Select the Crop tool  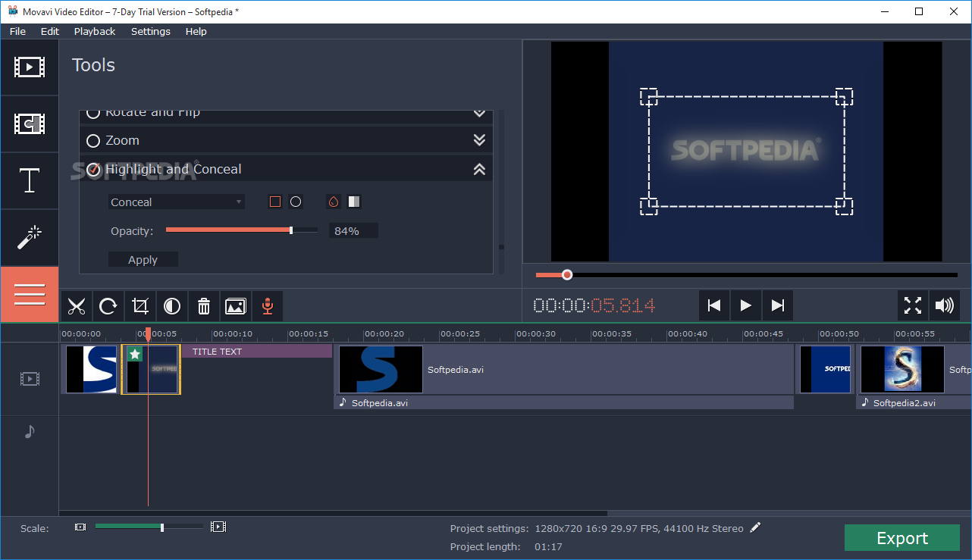140,306
